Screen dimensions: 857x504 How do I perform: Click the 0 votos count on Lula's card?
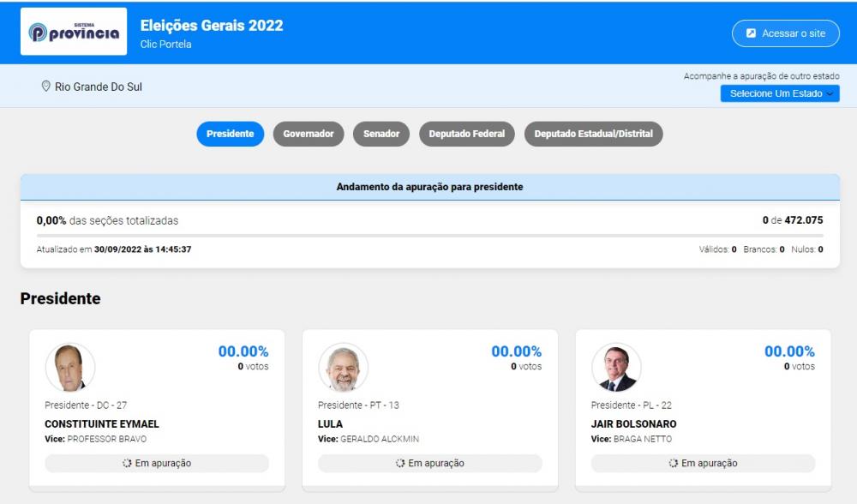[526, 366]
